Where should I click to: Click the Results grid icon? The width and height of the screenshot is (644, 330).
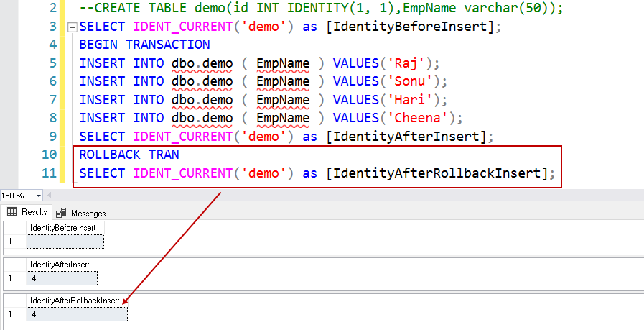coord(12,212)
